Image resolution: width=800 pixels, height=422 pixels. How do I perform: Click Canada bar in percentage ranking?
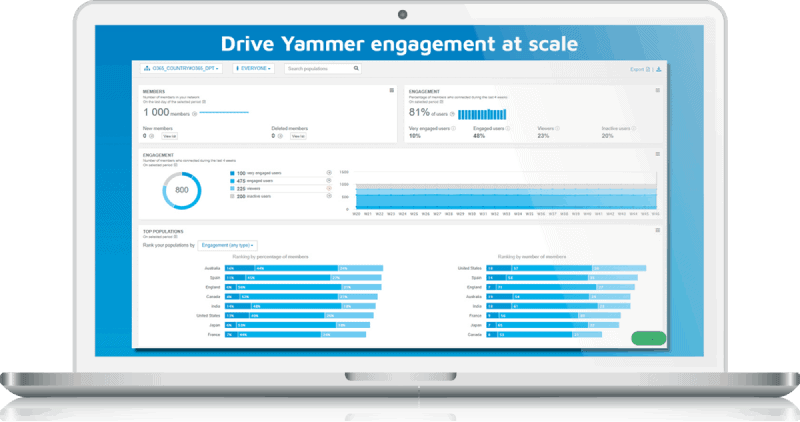point(302,297)
